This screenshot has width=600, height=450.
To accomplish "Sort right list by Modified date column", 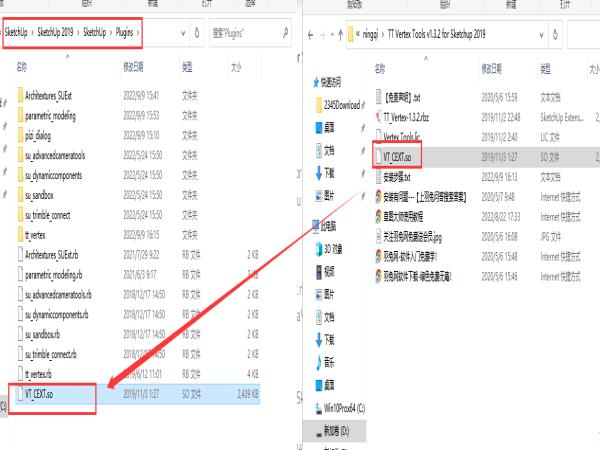I will coord(492,69).
